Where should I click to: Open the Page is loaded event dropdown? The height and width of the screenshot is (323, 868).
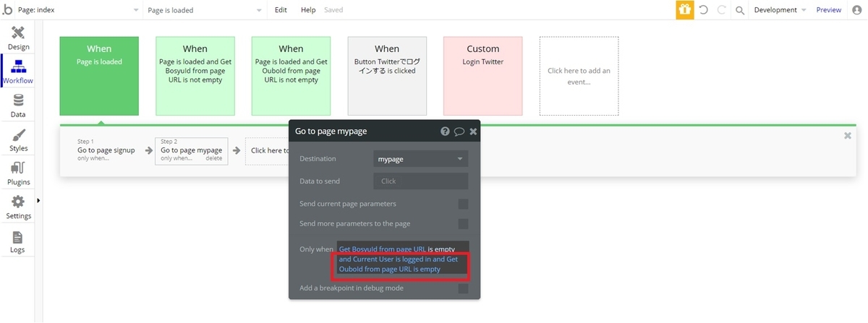[x=205, y=10]
